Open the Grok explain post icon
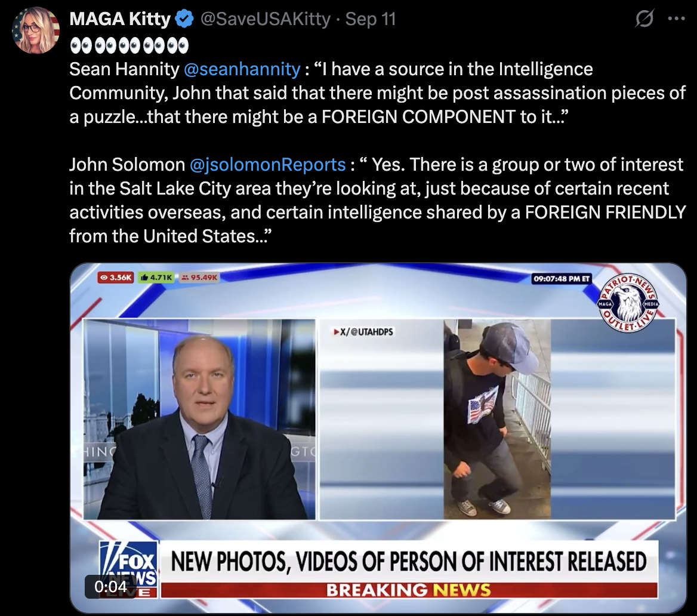 click(644, 19)
